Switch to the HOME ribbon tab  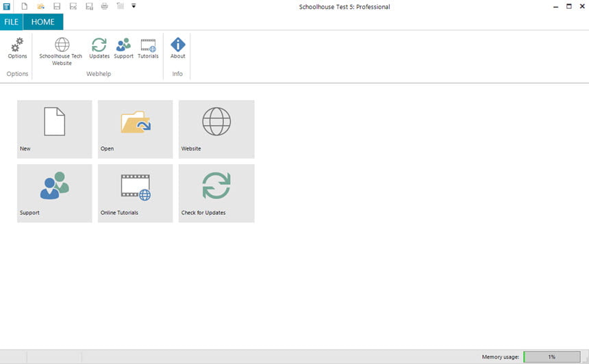43,22
